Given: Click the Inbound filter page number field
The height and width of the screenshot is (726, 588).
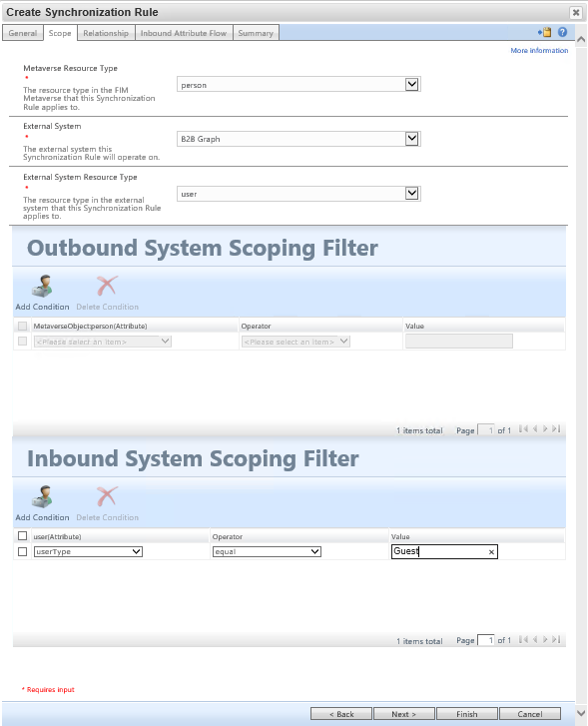Looking at the screenshot, I should click(x=486, y=640).
